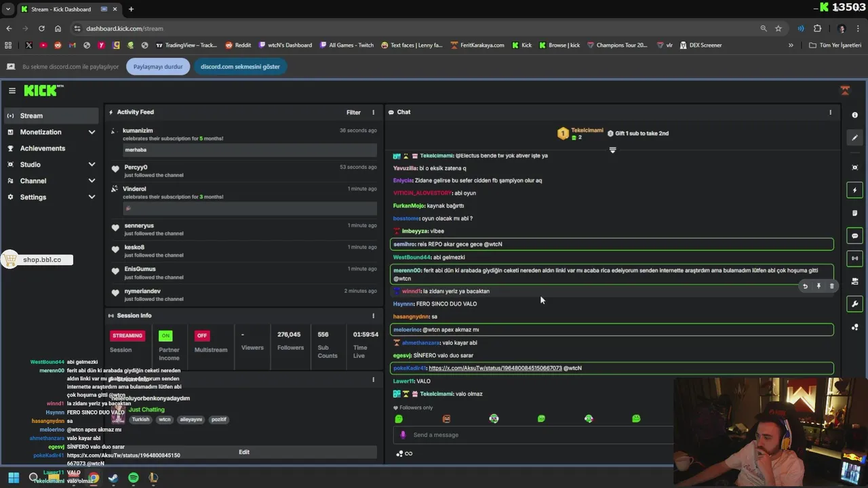This screenshot has height=488, width=868.
Task: Insert the orange angry face emote
Action: (446, 419)
